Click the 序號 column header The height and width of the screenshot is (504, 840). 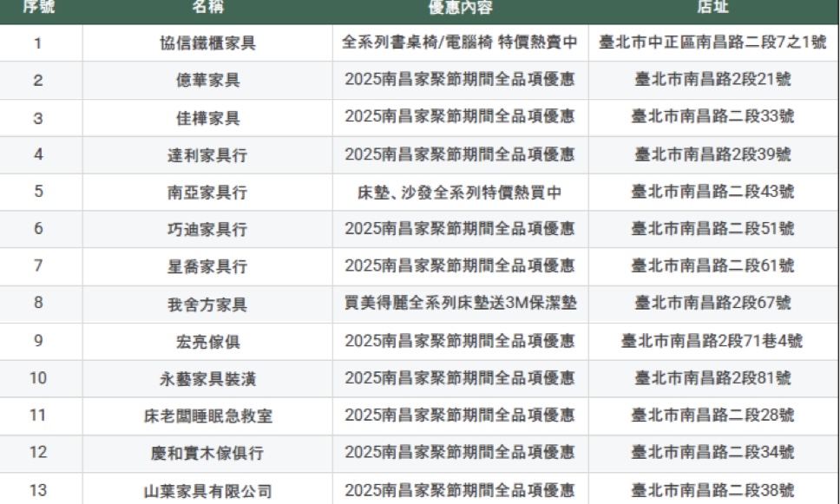point(38,8)
